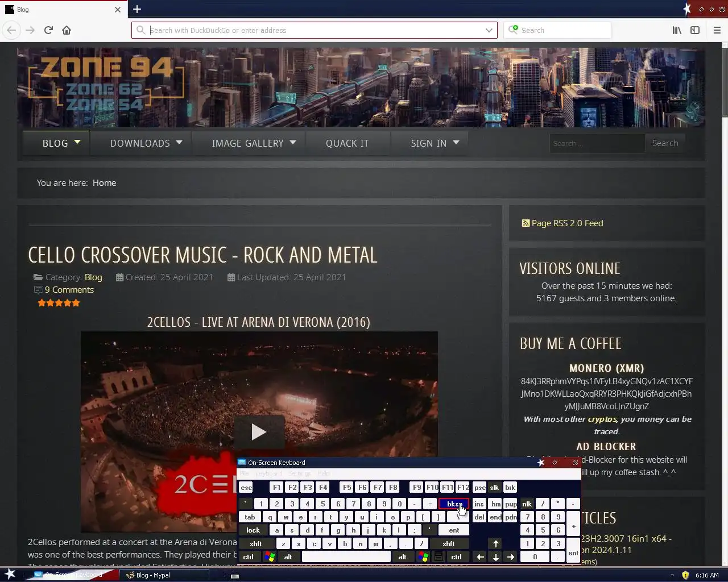This screenshot has height=582, width=728.
Task: Open a new tab with the plus icon
Action: (137, 9)
